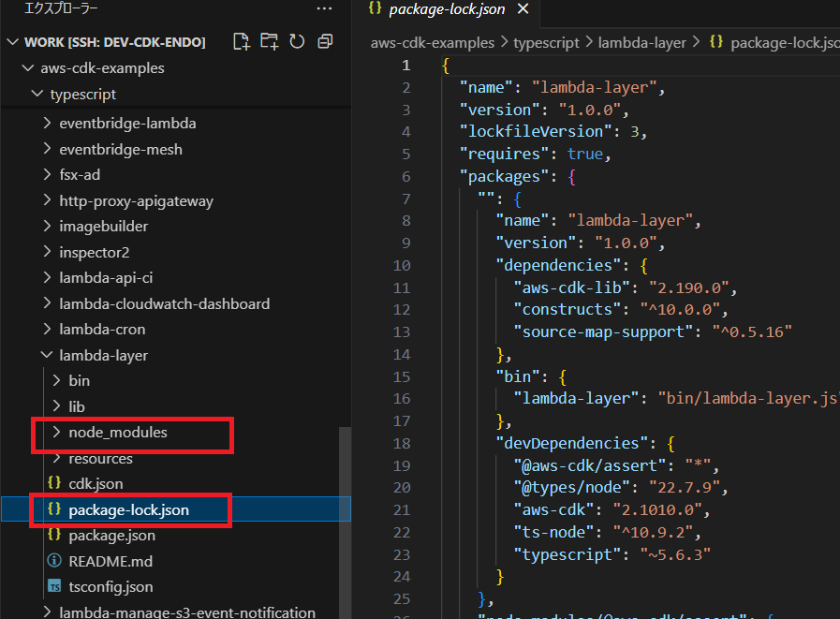This screenshot has width=840, height=619.
Task: Click the New File icon in Explorer header
Action: click(242, 41)
